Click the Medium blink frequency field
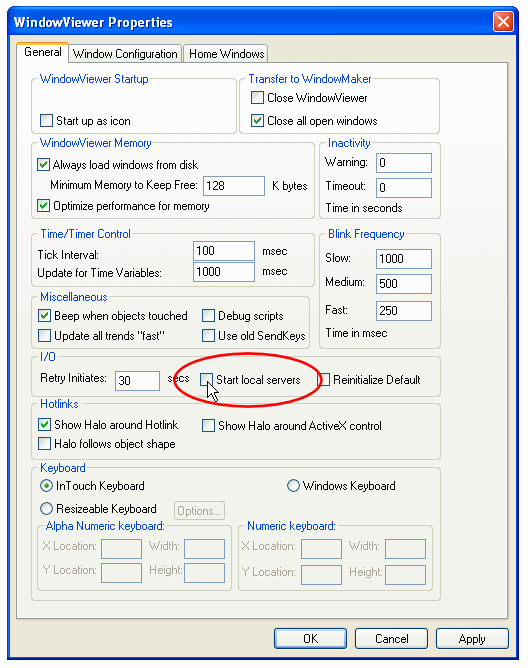Image resolution: width=528 pixels, height=668 pixels. [404, 284]
